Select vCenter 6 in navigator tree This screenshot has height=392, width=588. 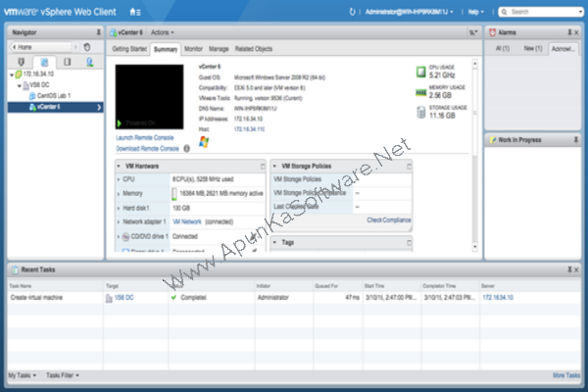point(56,107)
